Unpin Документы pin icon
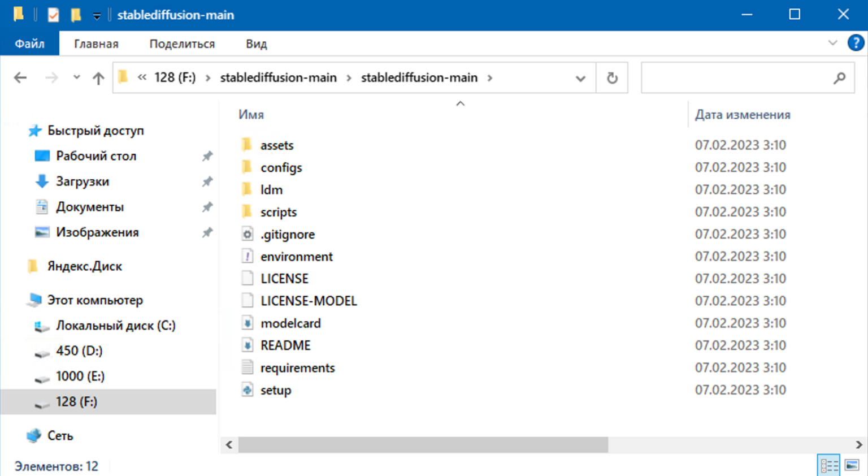 coord(207,207)
